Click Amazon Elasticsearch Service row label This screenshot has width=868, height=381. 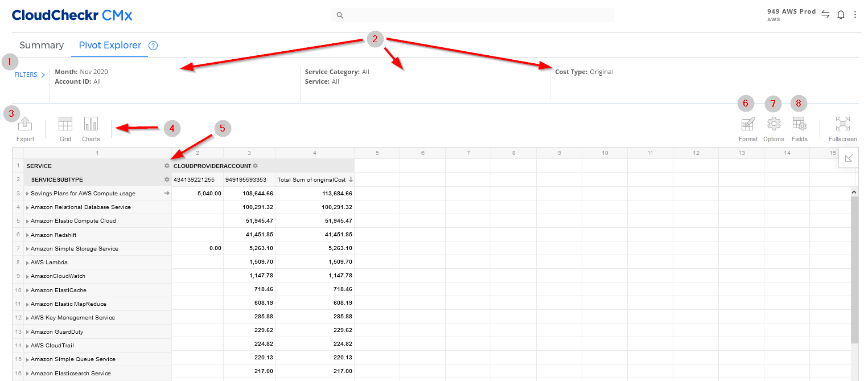pyautogui.click(x=71, y=373)
